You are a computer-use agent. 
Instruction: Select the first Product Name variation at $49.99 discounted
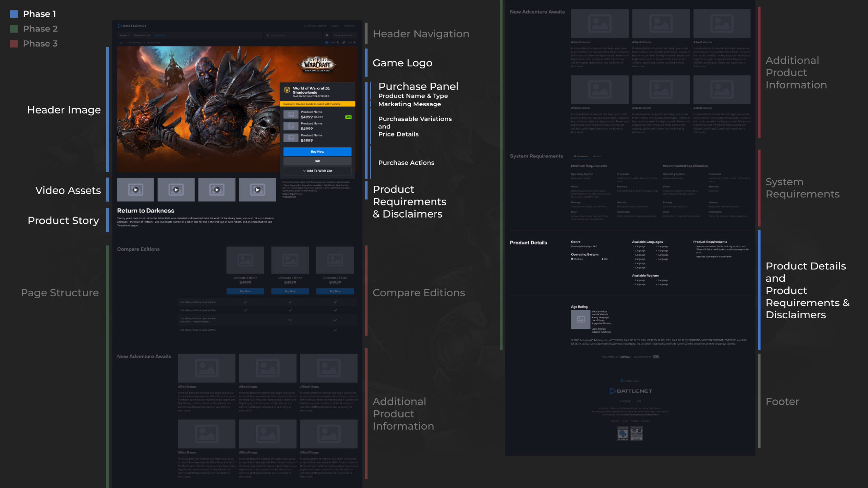(x=317, y=115)
